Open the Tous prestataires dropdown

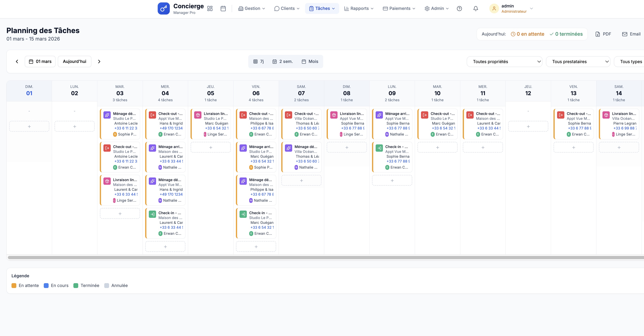pos(578,61)
